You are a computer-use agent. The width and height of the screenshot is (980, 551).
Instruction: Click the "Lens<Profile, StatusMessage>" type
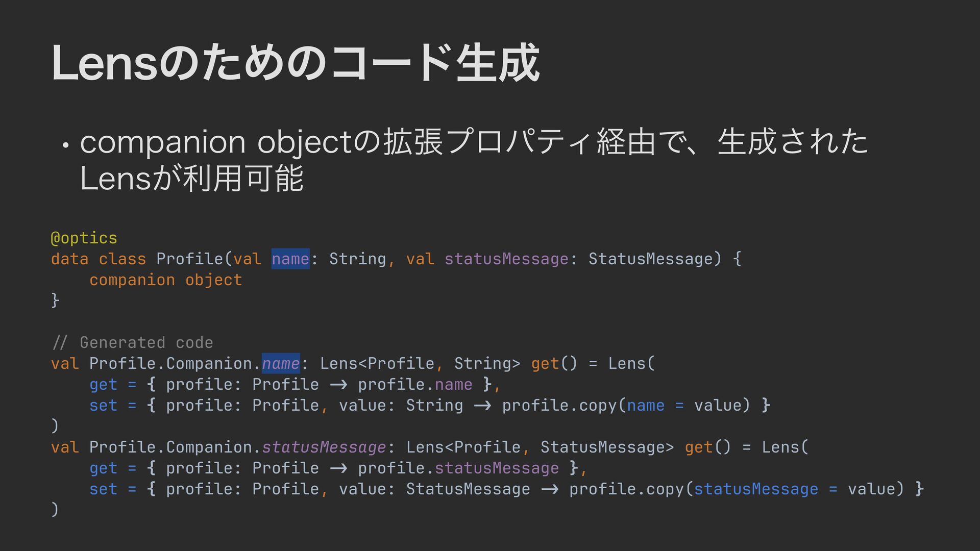(540, 447)
